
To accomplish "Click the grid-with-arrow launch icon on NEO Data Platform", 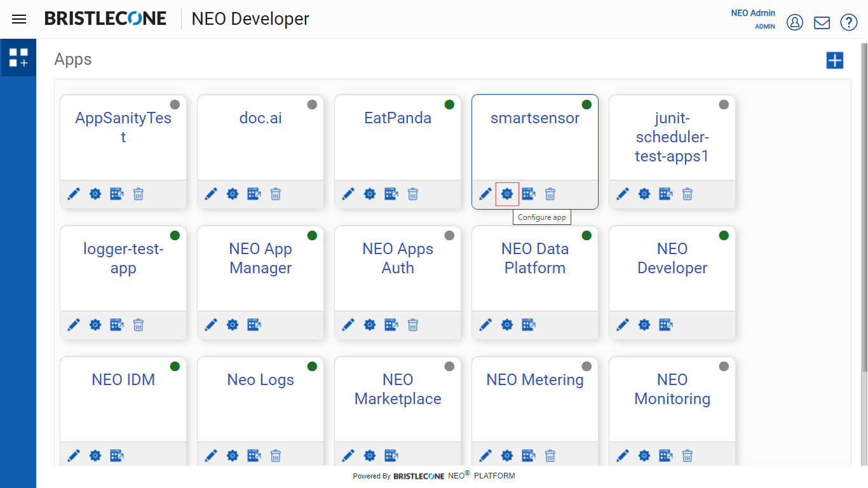I will tap(529, 325).
